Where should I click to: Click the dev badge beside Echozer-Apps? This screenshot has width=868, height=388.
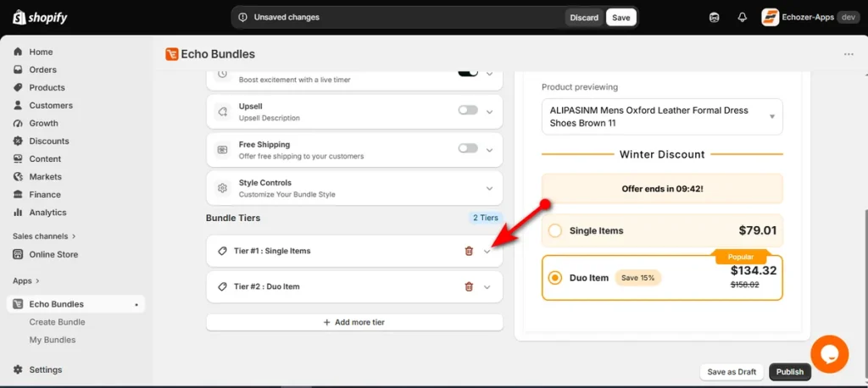click(x=849, y=17)
